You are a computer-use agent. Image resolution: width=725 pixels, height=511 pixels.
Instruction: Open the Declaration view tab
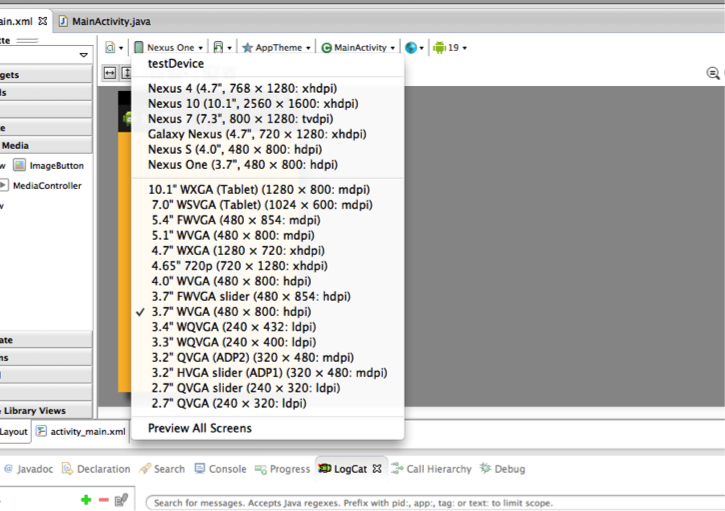pyautogui.click(x=96, y=469)
